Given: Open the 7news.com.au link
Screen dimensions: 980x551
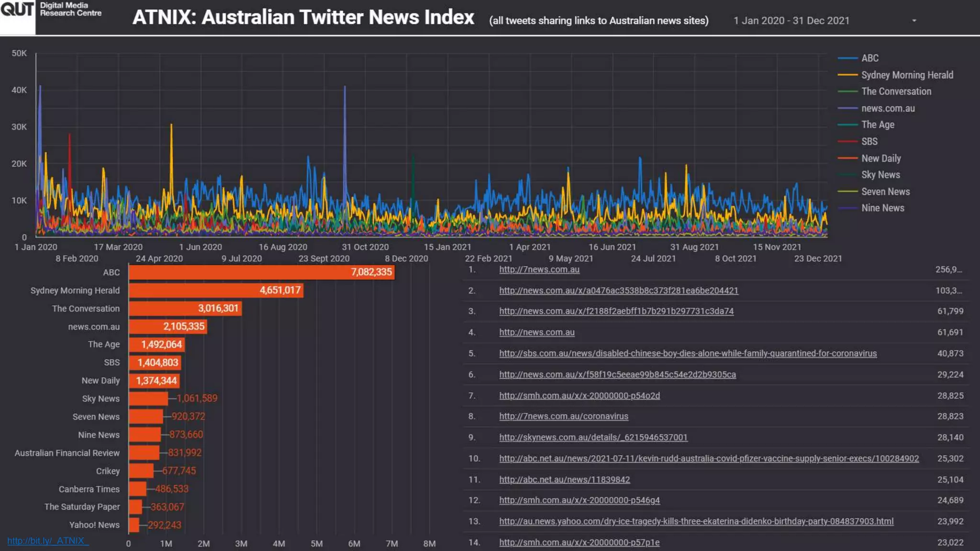Looking at the screenshot, I should click(539, 270).
